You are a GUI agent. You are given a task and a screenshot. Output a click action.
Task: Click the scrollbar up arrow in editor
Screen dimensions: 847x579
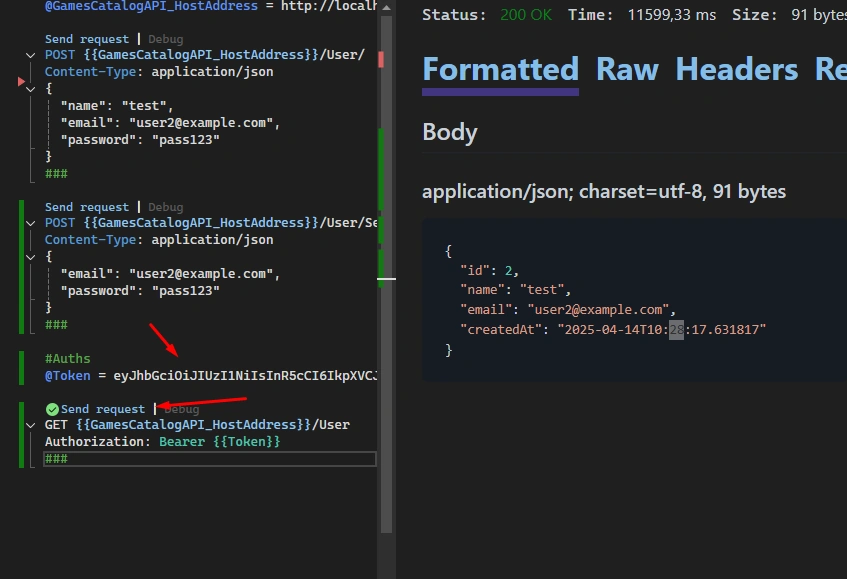pyautogui.click(x=386, y=8)
